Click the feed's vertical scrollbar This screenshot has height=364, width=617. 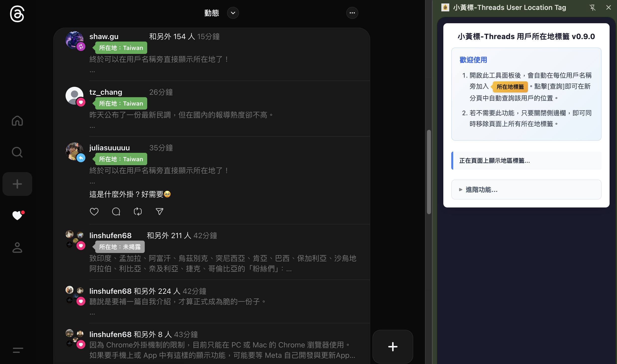point(429,172)
